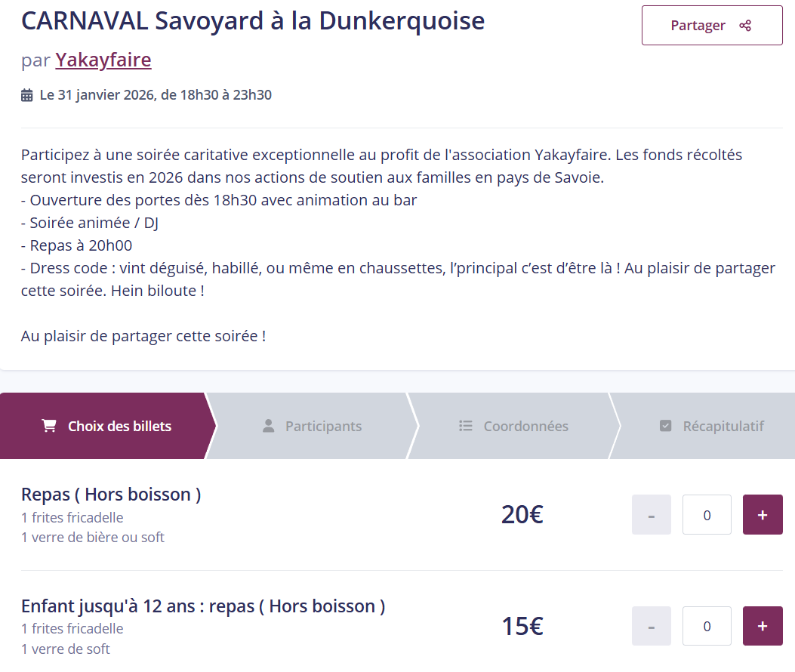Click the Repas quantity input field
This screenshot has height=672, width=795.
coord(707,515)
